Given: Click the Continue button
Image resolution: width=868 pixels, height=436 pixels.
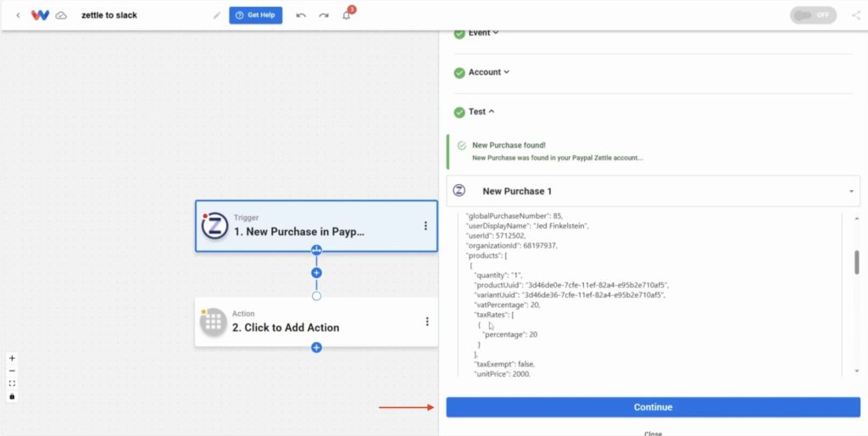Looking at the screenshot, I should click(654, 407).
